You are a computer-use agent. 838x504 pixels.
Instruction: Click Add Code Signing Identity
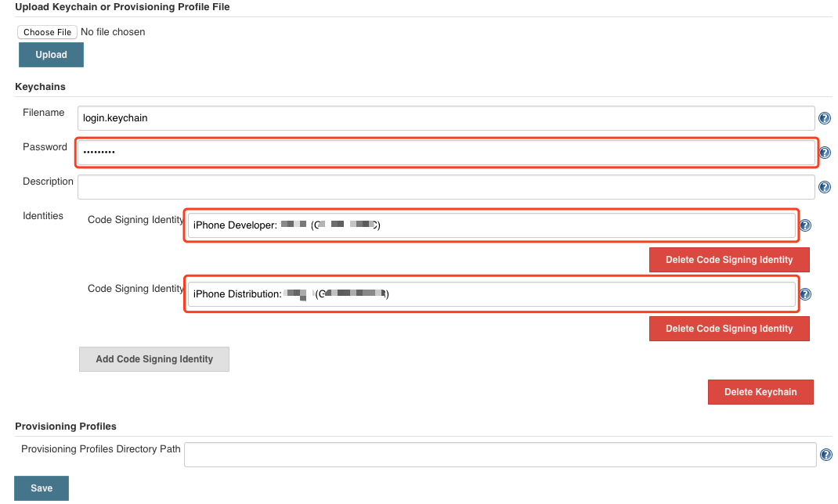(154, 358)
